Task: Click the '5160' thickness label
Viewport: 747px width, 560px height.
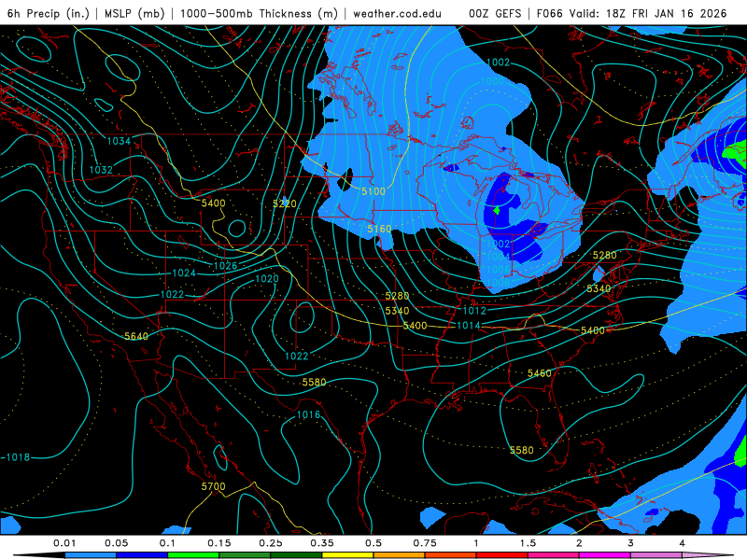Action: pyautogui.click(x=379, y=229)
